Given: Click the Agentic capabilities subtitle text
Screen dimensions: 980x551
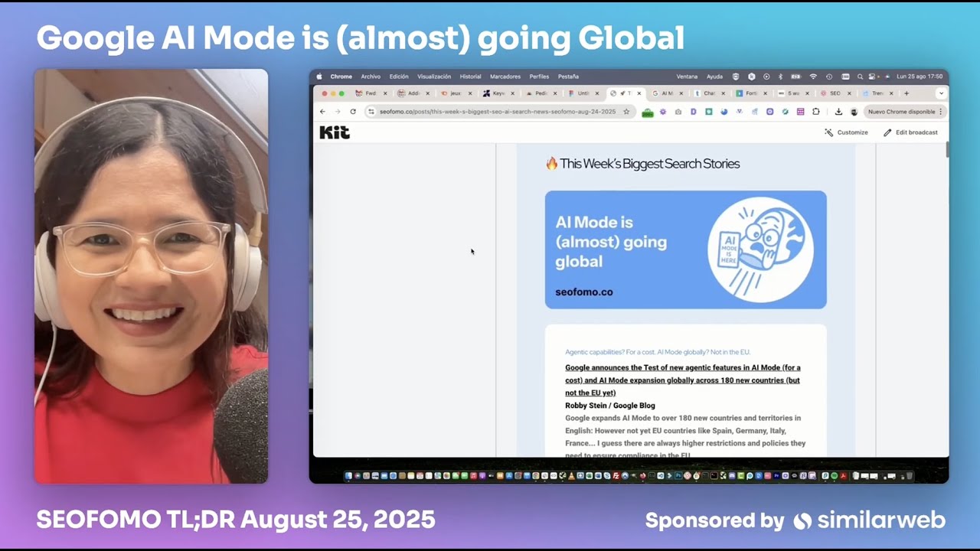Looking at the screenshot, I should coord(657,352).
